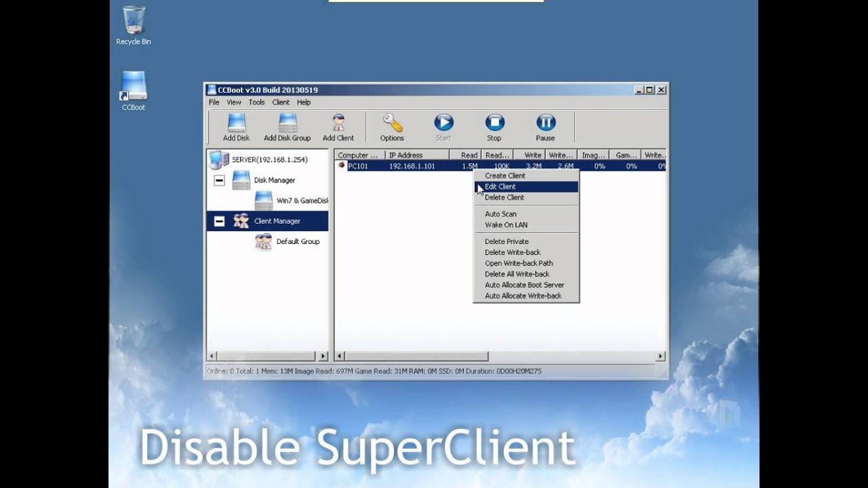Image resolution: width=868 pixels, height=488 pixels.
Task: Open the CCBoot desktop shortcut
Action: [x=134, y=91]
